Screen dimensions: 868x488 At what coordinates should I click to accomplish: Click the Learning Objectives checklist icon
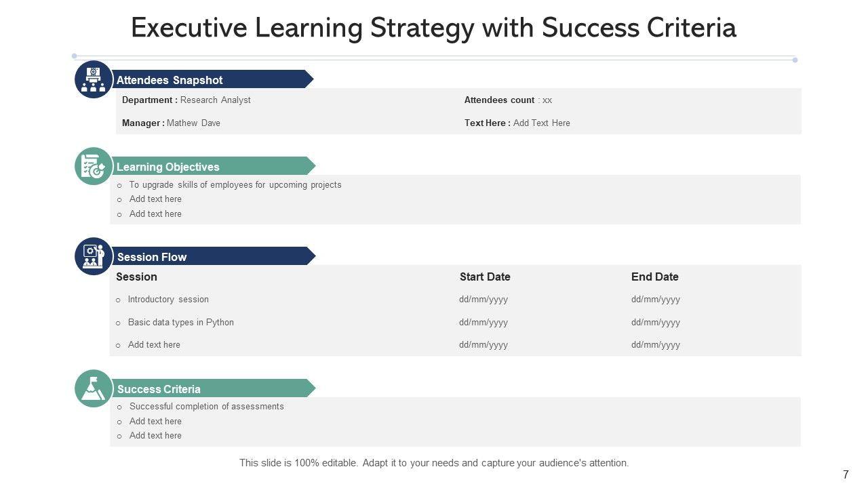click(x=94, y=166)
